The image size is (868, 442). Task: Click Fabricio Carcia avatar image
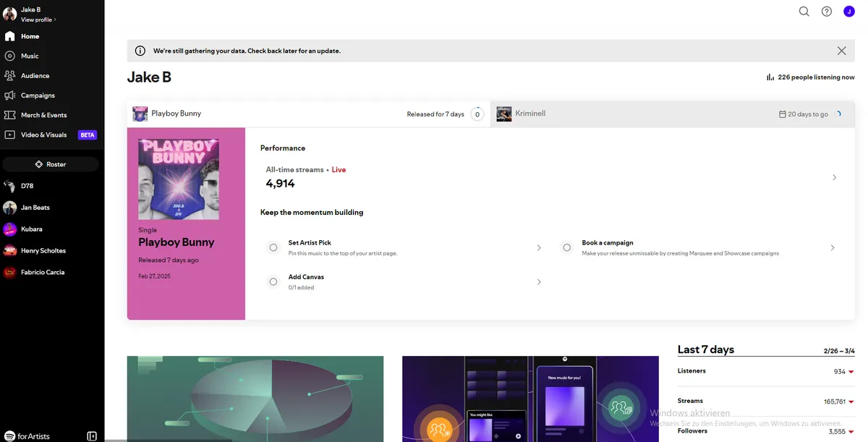point(9,273)
